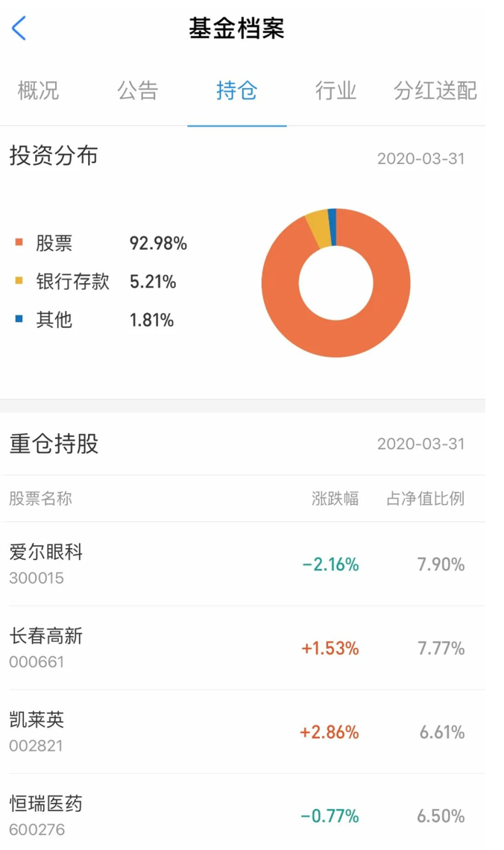Select the 持仓 tab
This screenshot has height=850, width=504.
(x=237, y=90)
